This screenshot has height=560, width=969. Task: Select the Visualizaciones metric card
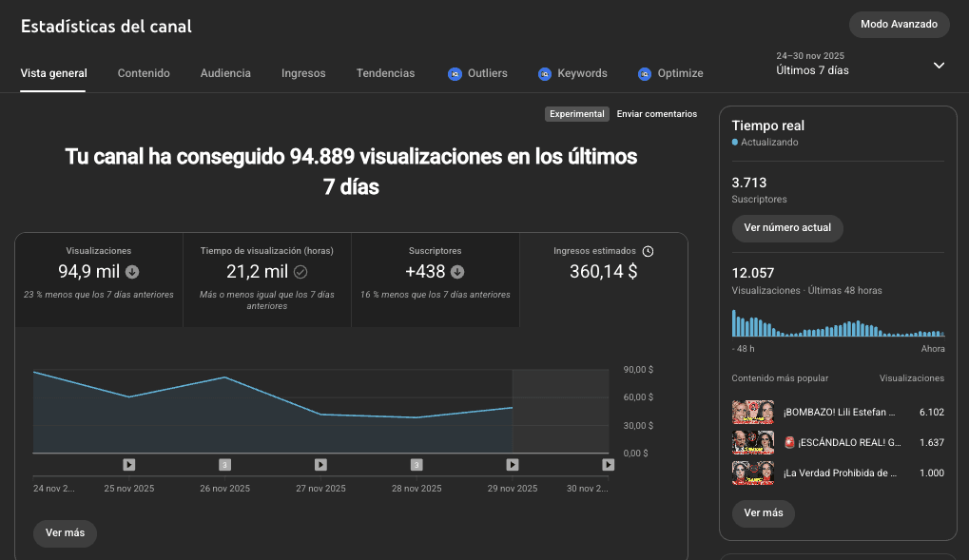[99, 280]
